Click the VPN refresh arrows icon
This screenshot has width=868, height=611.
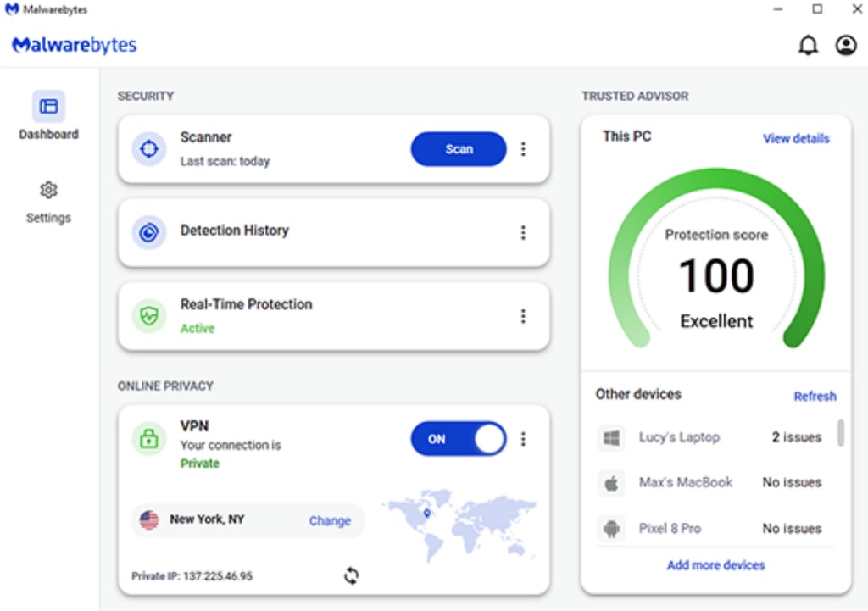(352, 575)
